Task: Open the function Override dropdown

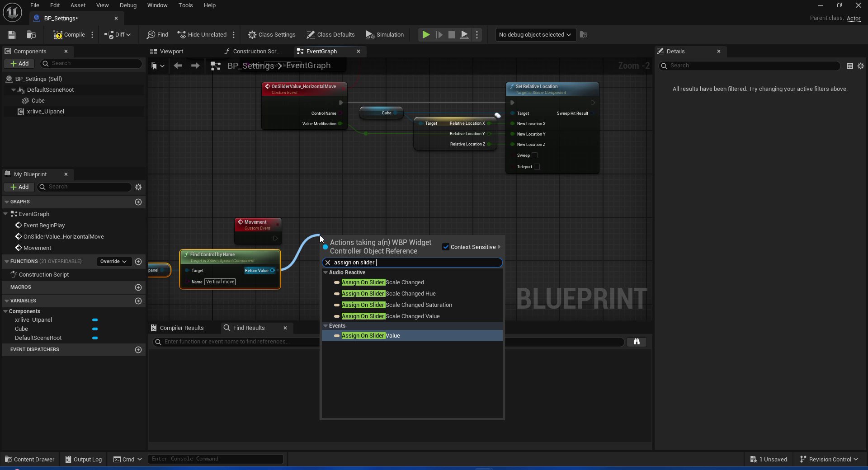Action: [x=113, y=262]
